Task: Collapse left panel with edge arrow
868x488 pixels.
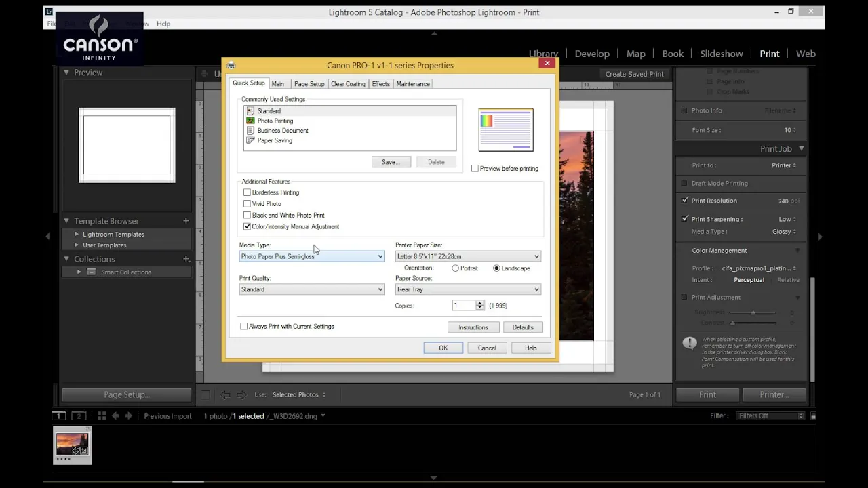Action: [47, 236]
